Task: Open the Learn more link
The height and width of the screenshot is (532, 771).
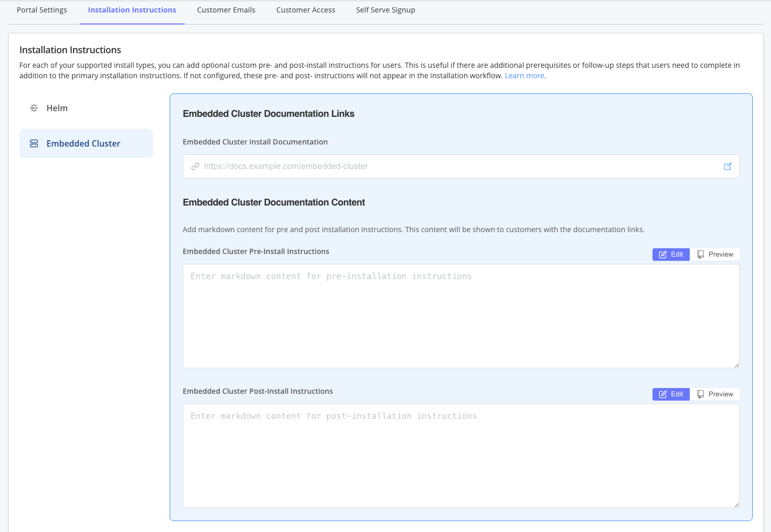Action: click(524, 76)
